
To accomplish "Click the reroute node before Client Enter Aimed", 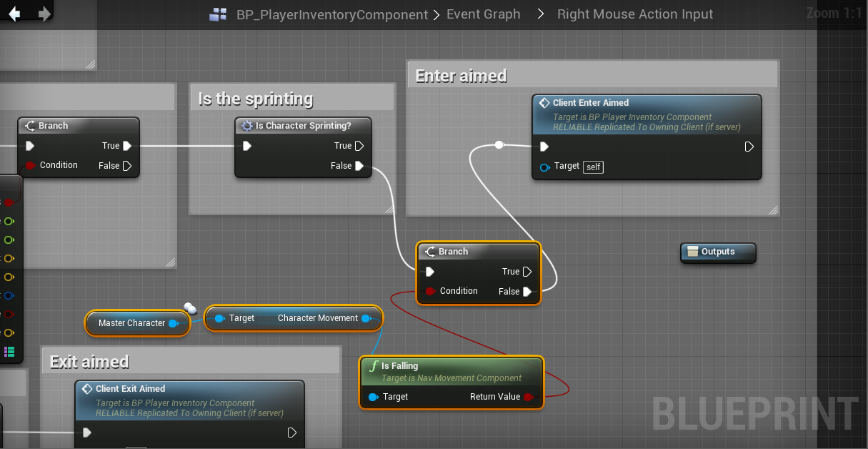I will tap(499, 145).
